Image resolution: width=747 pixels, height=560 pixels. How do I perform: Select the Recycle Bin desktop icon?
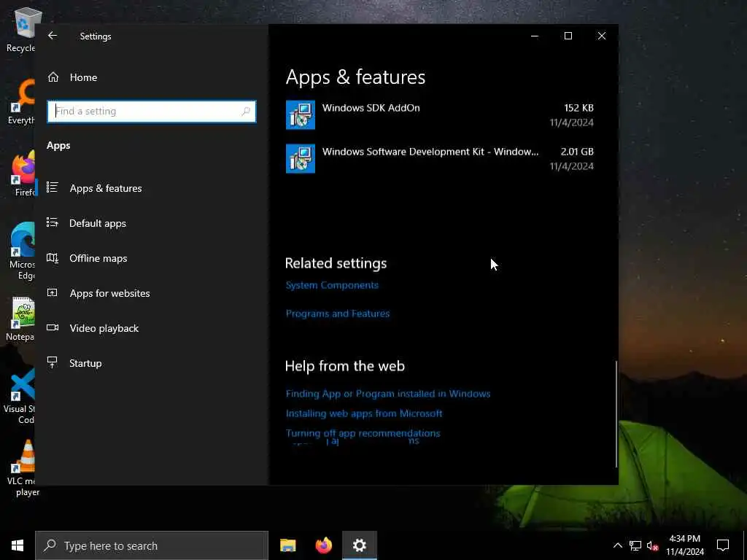coord(21,29)
